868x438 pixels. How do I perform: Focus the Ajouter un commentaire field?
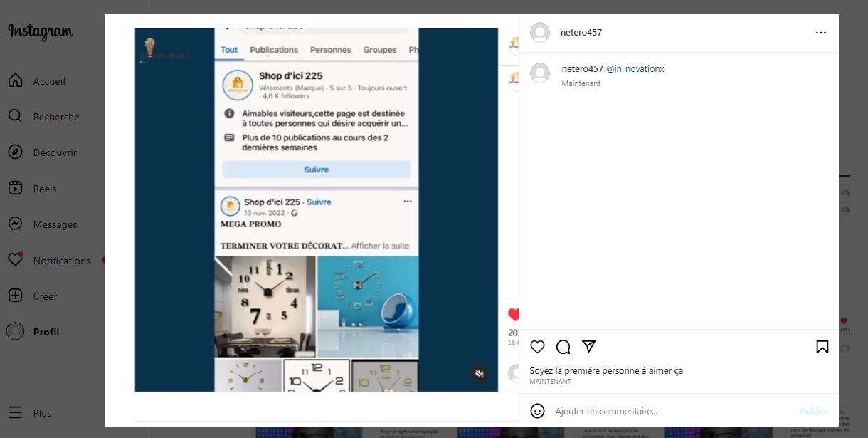[x=669, y=411]
